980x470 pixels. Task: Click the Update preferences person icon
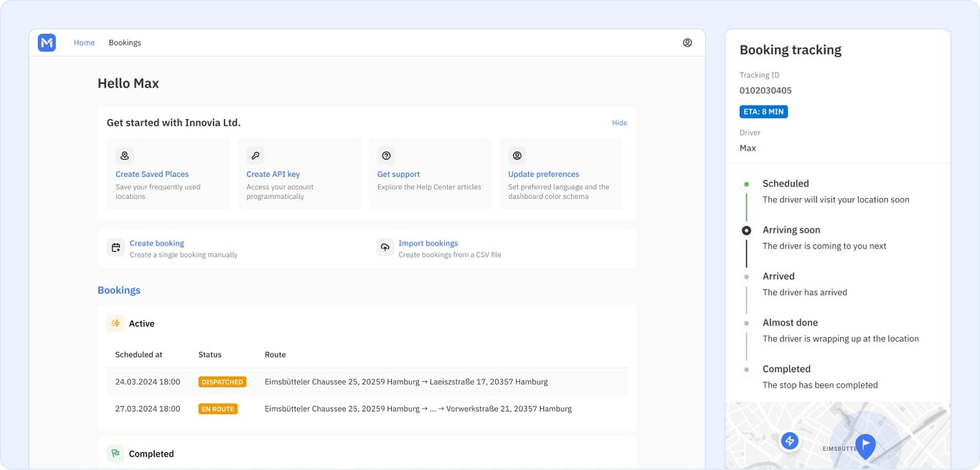pyautogui.click(x=517, y=156)
